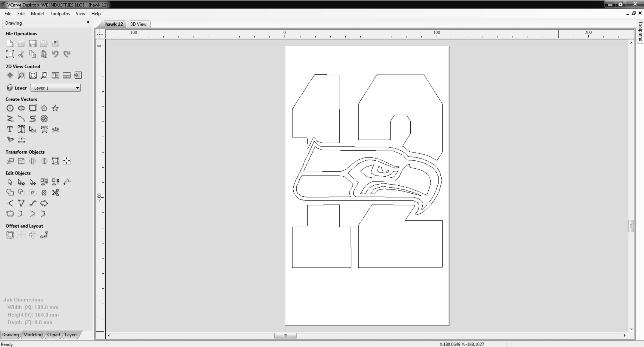The image size is (644, 347).
Task: Switch to the Layers tab
Action: click(71, 335)
